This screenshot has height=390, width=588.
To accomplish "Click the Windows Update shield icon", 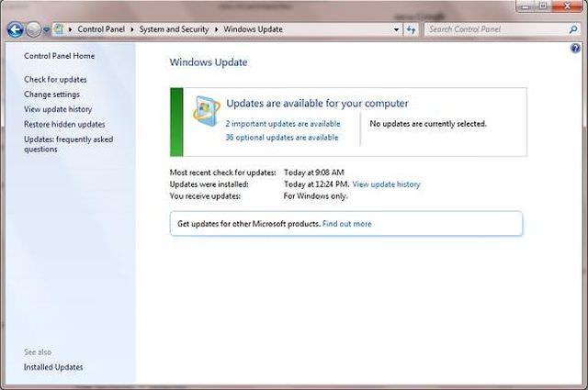I will 206,111.
